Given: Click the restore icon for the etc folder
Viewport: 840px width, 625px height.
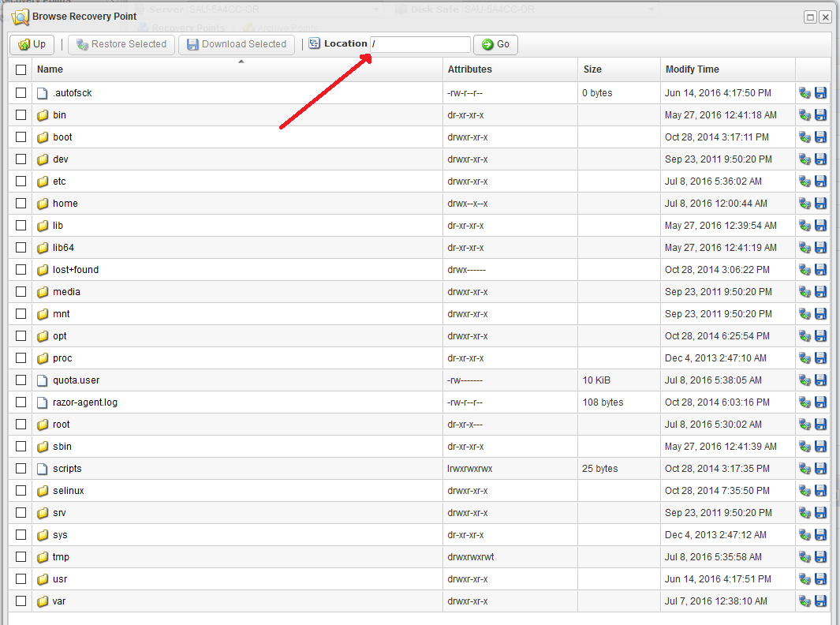Looking at the screenshot, I should [x=805, y=181].
